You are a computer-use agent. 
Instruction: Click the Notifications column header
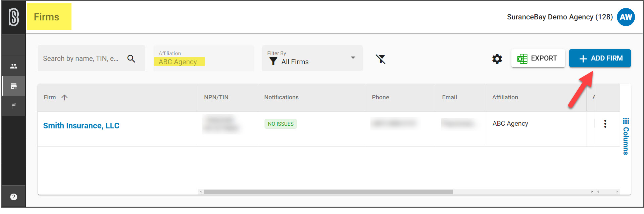(281, 97)
